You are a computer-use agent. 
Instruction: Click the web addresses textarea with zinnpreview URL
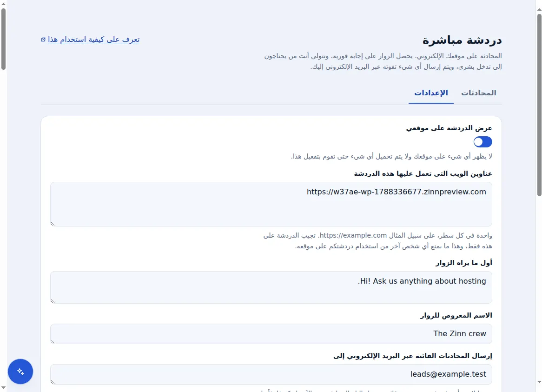[271, 204]
